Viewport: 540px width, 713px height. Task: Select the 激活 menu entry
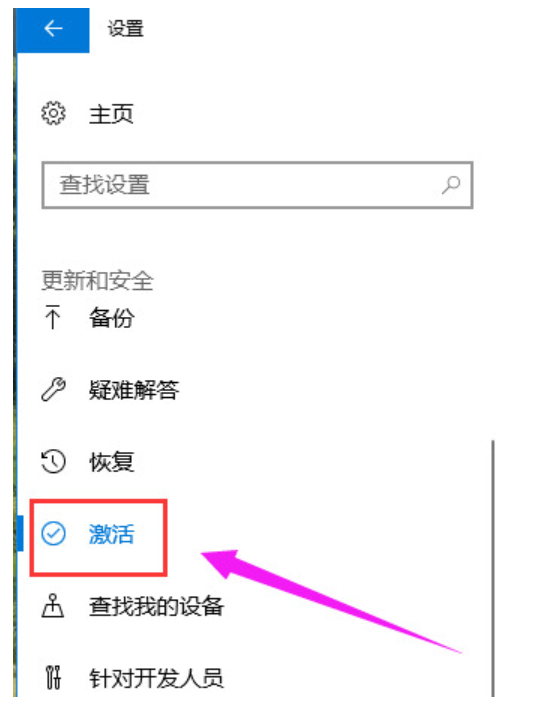(x=111, y=534)
